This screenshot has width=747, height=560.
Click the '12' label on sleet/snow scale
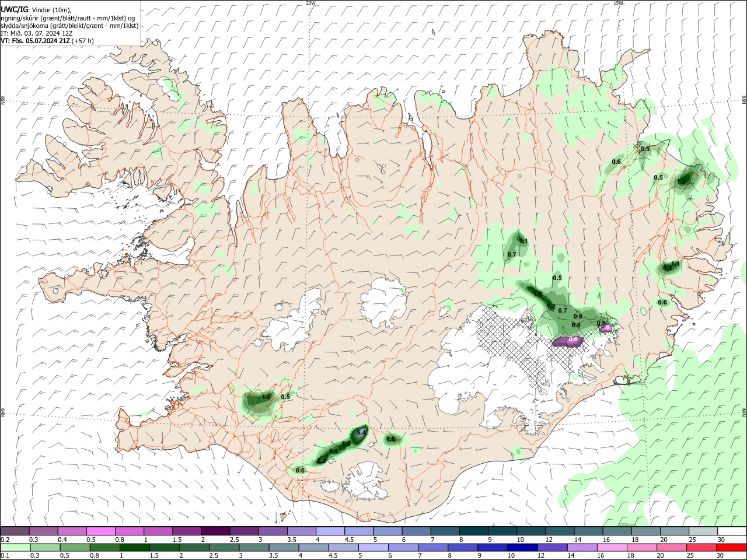(549, 540)
